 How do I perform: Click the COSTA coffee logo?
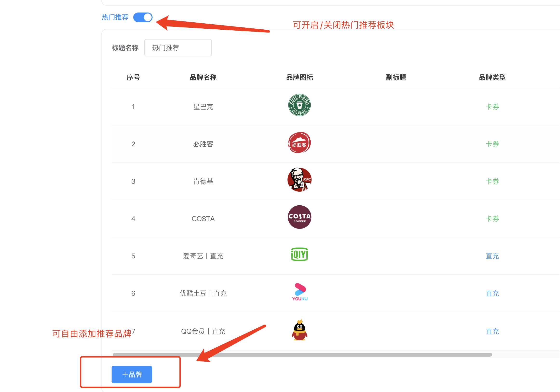coord(299,217)
